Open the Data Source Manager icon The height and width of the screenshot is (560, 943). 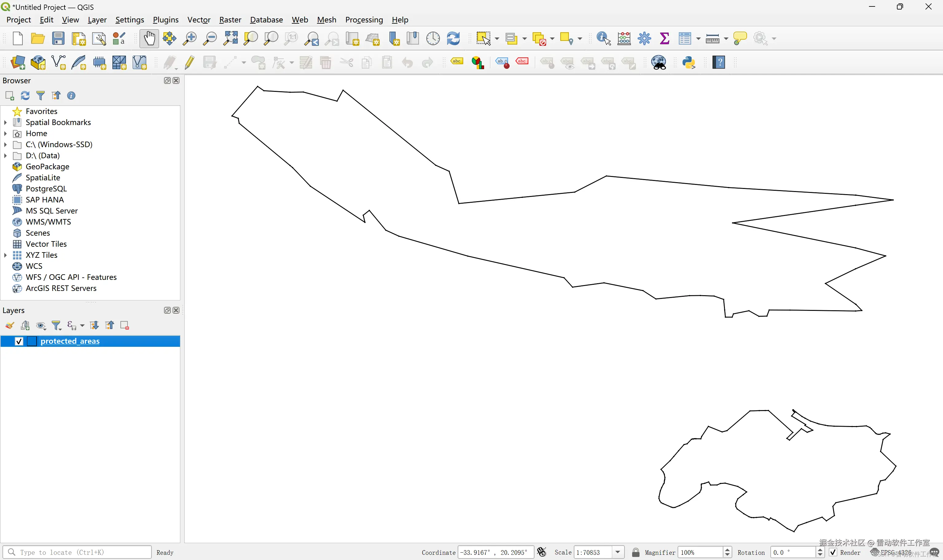pyautogui.click(x=18, y=63)
